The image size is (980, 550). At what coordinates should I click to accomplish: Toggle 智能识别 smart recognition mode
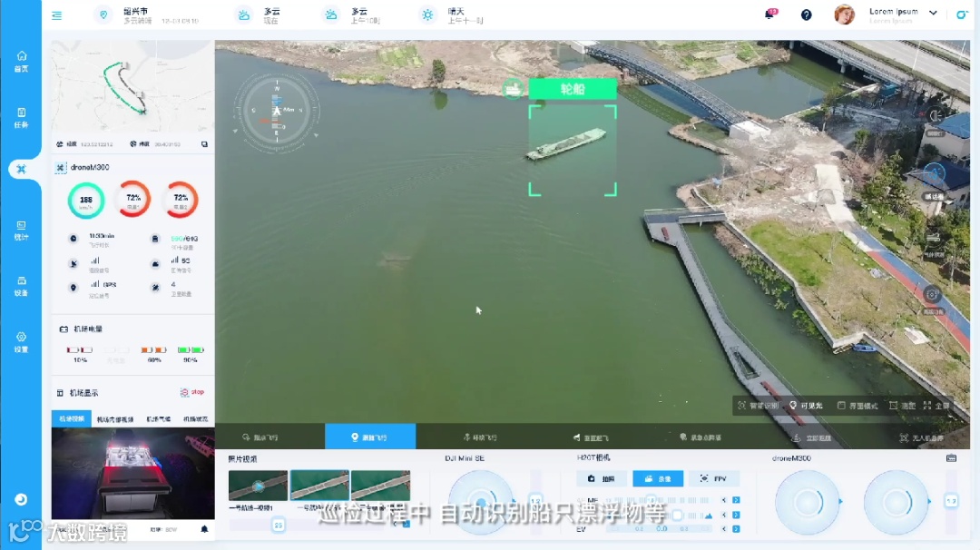click(758, 406)
